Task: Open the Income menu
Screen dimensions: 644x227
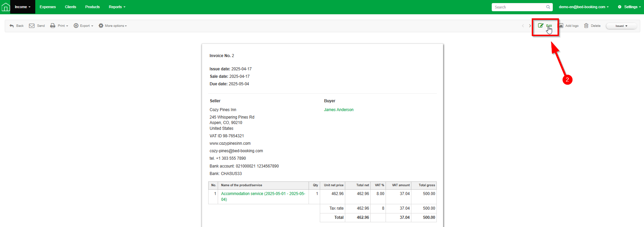Action: pos(23,7)
